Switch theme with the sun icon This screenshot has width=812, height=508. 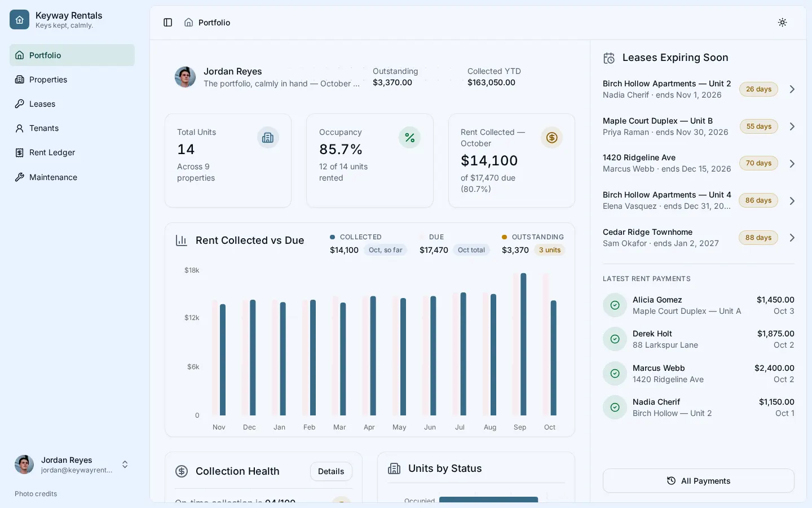click(782, 23)
